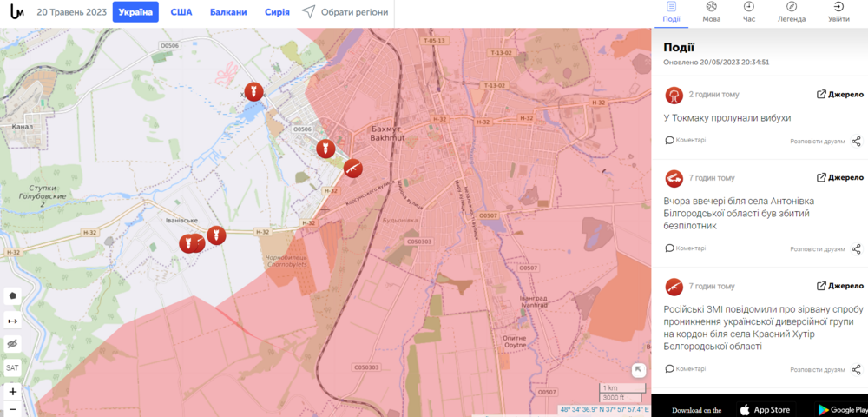The width and height of the screenshot is (868, 417).
Task: Switch to the Балкани region
Action: pyautogui.click(x=228, y=11)
